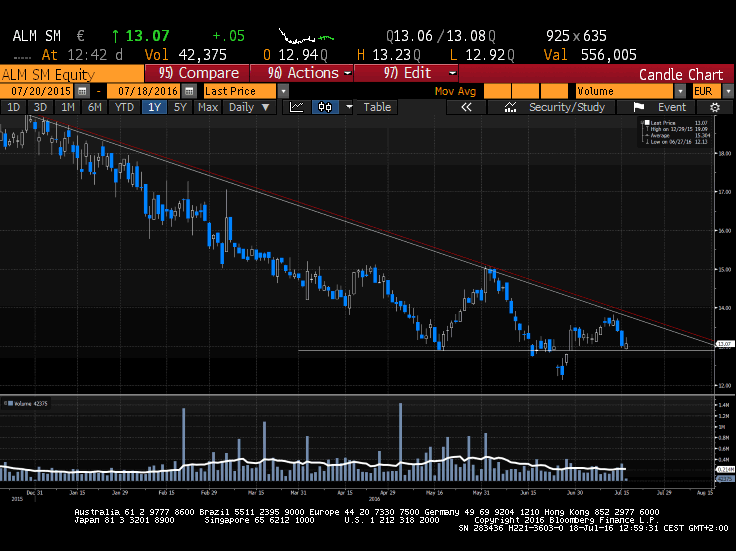This screenshot has width=736, height=551.
Task: Click the Event flag icon
Action: pyautogui.click(x=638, y=107)
